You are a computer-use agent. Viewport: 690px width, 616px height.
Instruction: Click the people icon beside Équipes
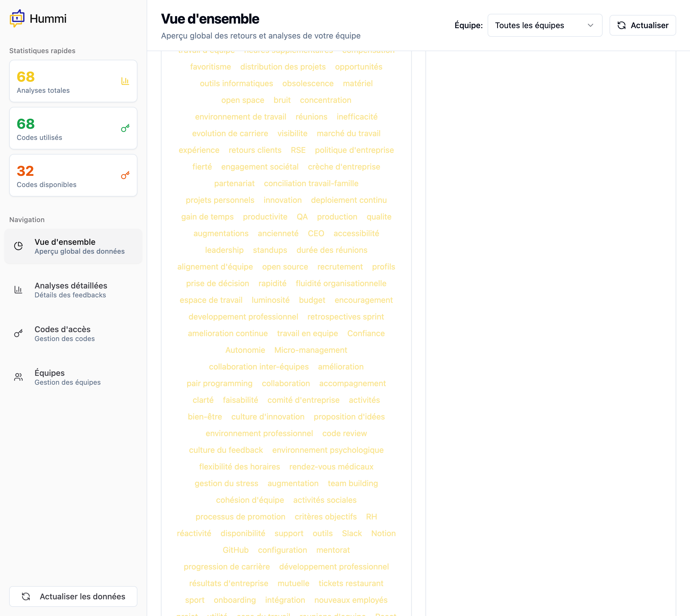[19, 377]
